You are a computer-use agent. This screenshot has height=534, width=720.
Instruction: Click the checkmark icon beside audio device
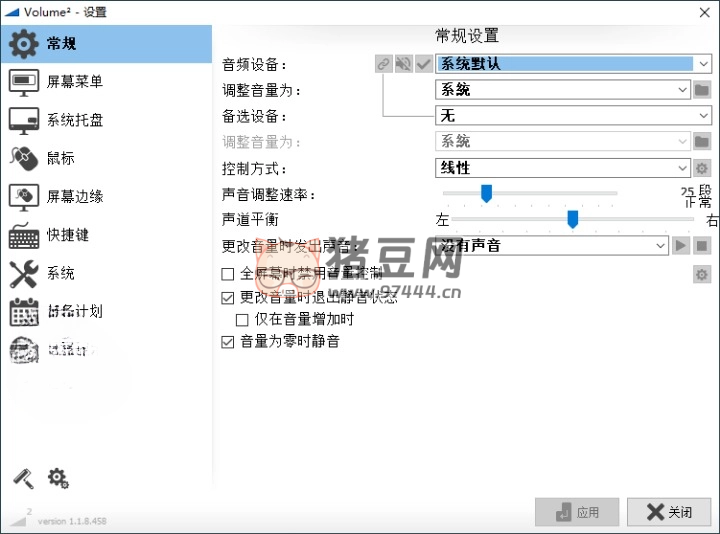point(424,64)
